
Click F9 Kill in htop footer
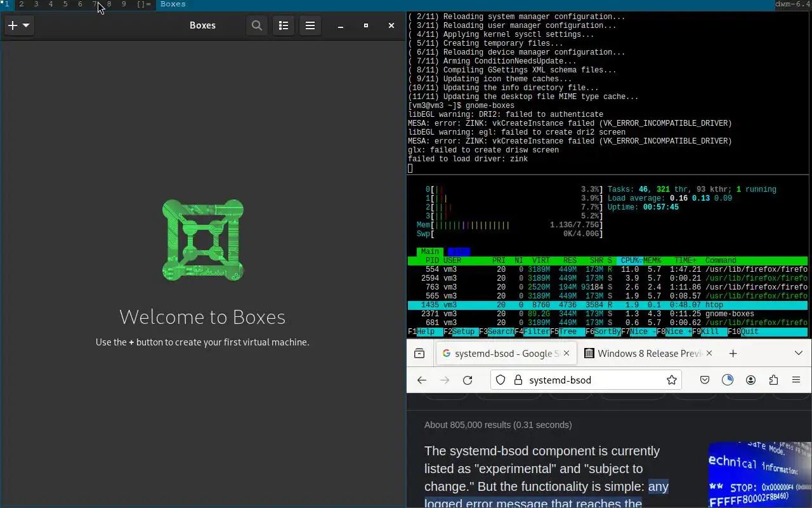click(x=710, y=331)
